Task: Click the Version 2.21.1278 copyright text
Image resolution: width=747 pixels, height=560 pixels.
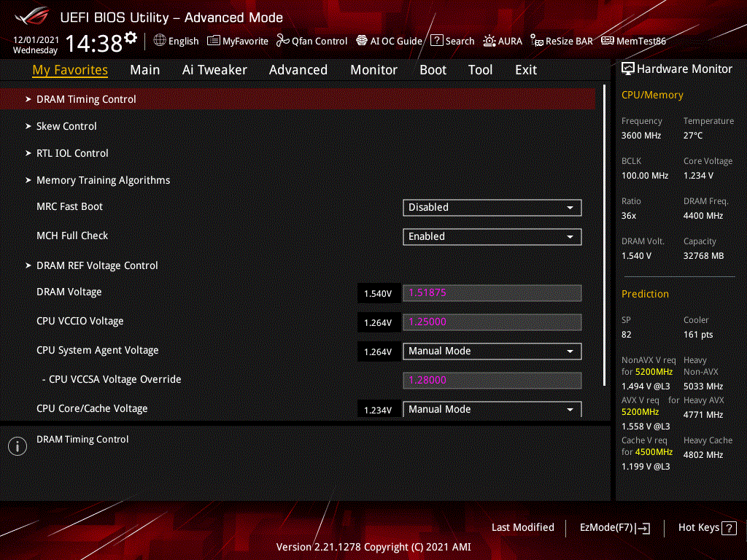Action: (373, 547)
